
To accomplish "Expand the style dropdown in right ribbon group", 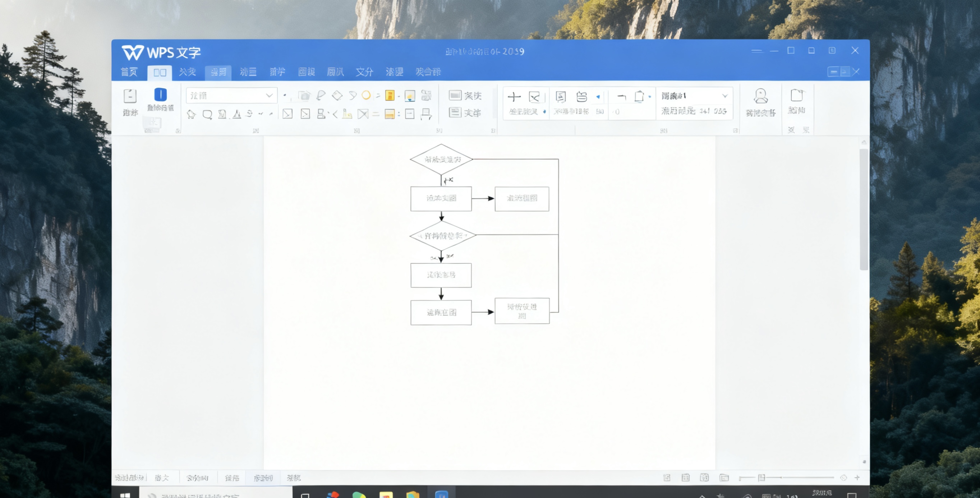I will pyautogui.click(x=725, y=96).
